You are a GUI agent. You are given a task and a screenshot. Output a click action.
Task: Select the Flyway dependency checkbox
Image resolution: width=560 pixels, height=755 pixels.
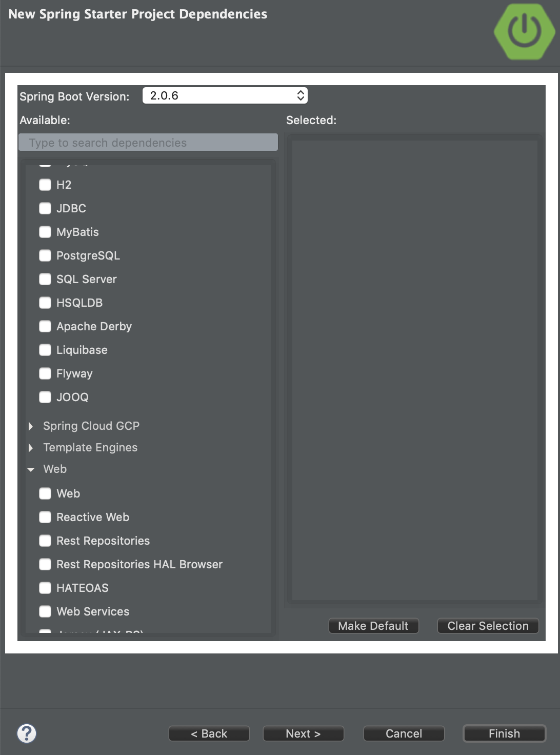(45, 373)
